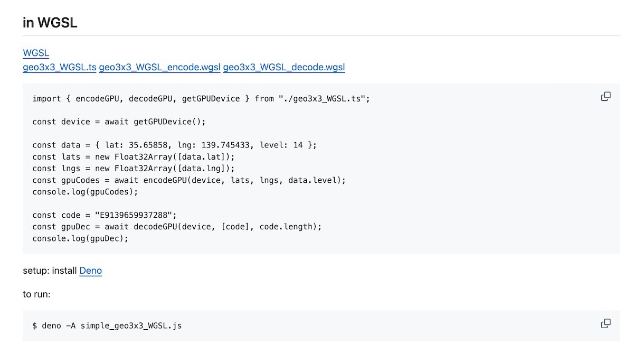Open the geo3x3_WGSL.ts file link
Viewport: 644px width, 353px height.
(60, 67)
